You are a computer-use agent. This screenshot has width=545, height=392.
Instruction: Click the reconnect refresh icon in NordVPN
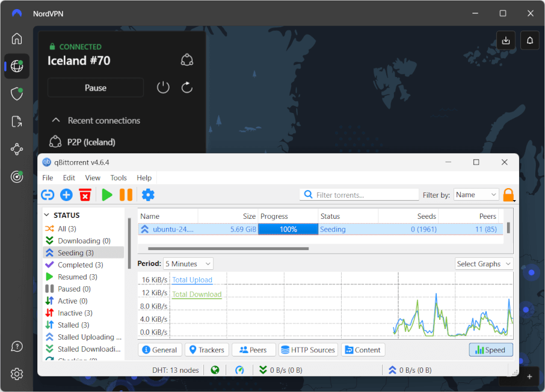pos(187,87)
